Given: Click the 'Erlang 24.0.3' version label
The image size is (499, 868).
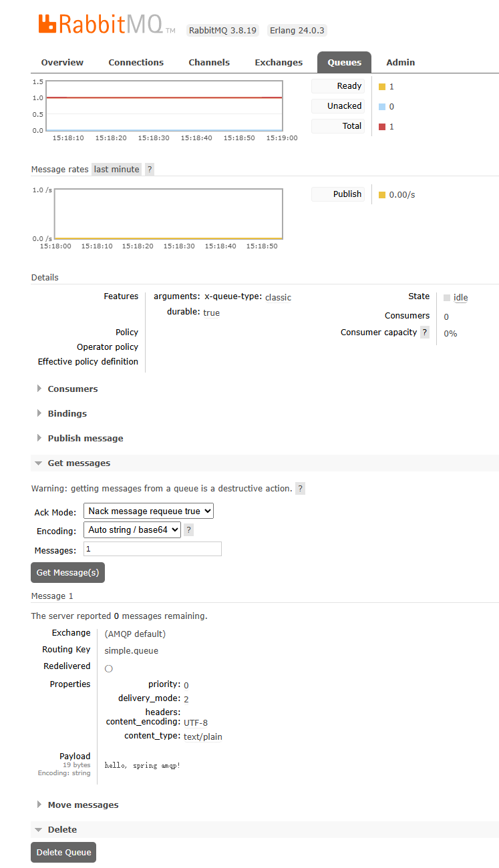Looking at the screenshot, I should pos(297,31).
